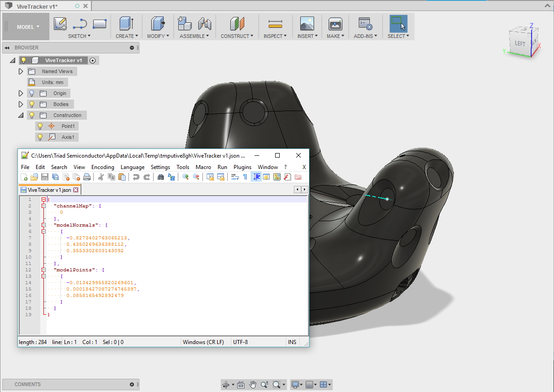Open the Encoding menu in Notepad++
The height and width of the screenshot is (392, 554).
tap(103, 167)
